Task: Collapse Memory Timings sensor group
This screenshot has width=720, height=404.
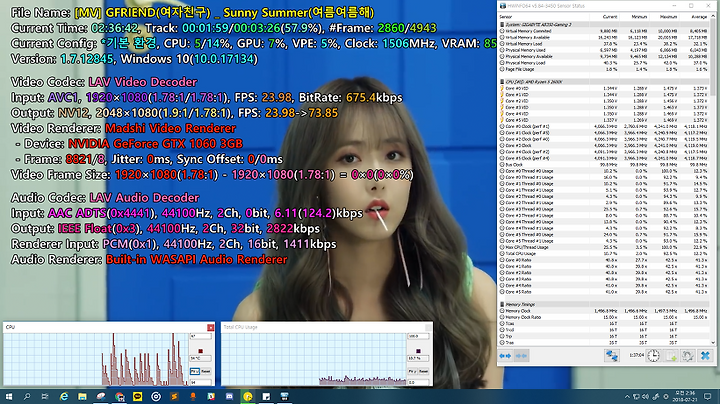Action: 502,304
